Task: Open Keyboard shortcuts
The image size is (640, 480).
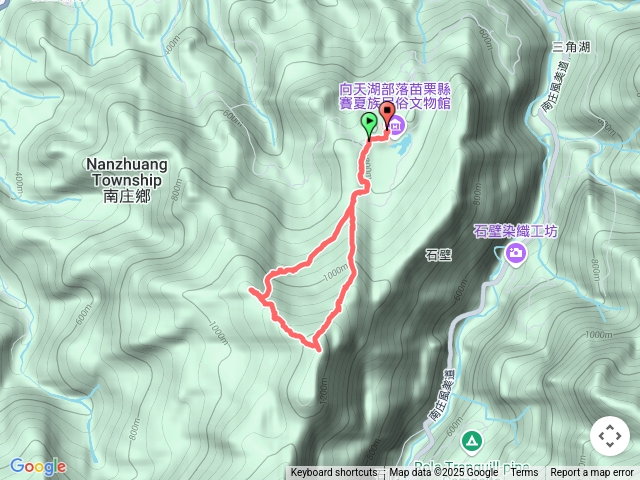Action: click(334, 473)
